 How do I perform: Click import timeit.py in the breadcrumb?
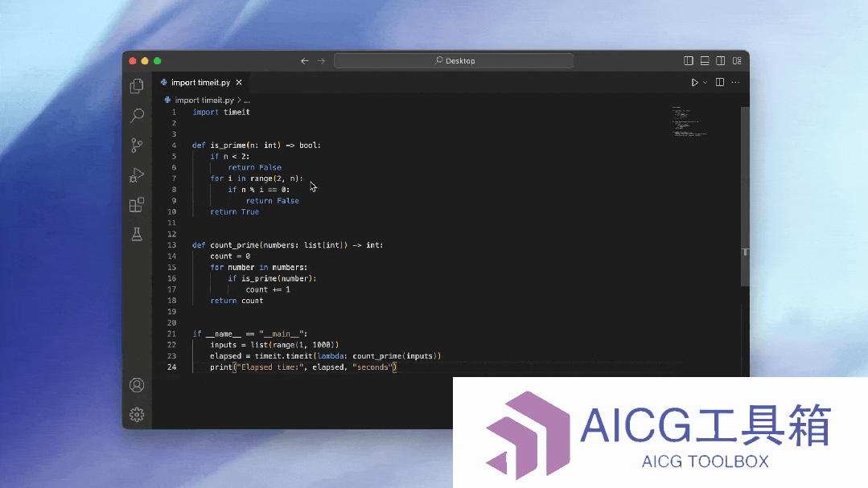click(x=204, y=100)
